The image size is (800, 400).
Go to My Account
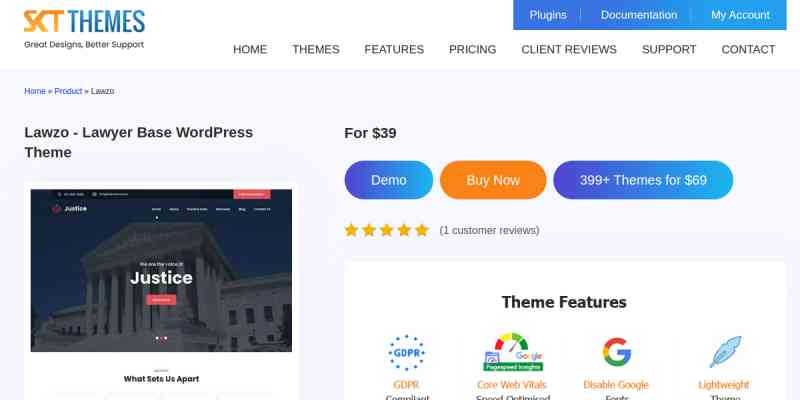click(740, 15)
